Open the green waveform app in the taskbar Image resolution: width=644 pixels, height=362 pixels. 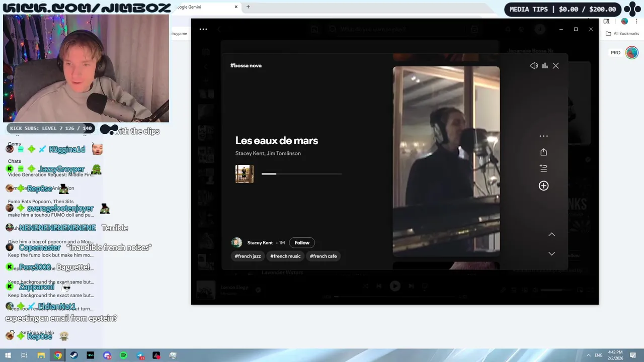pos(91,355)
